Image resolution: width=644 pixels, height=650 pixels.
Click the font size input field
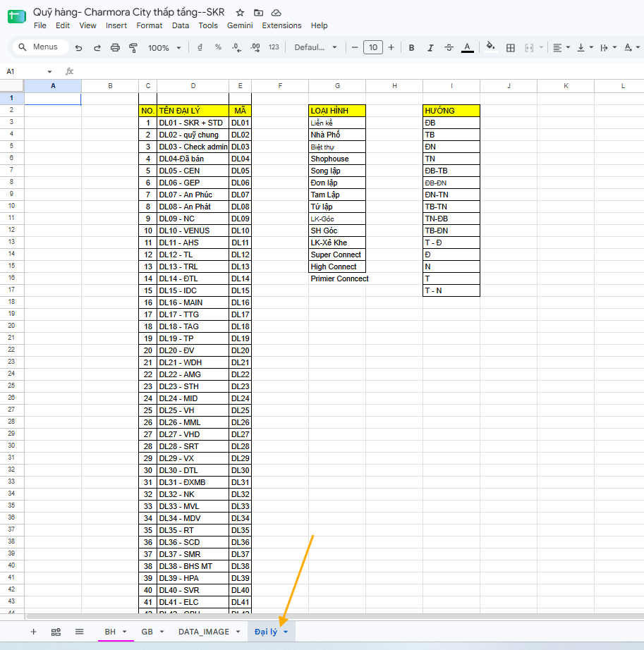(x=373, y=47)
